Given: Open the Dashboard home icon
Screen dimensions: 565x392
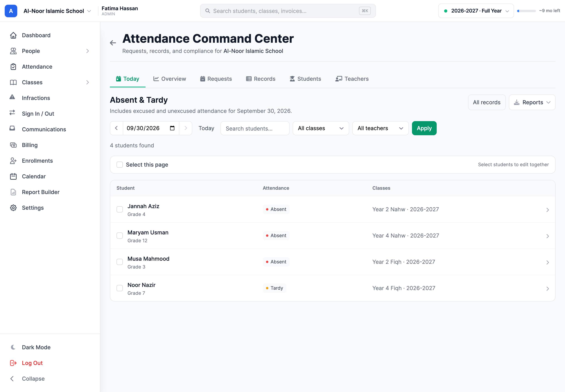Looking at the screenshot, I should (13, 35).
